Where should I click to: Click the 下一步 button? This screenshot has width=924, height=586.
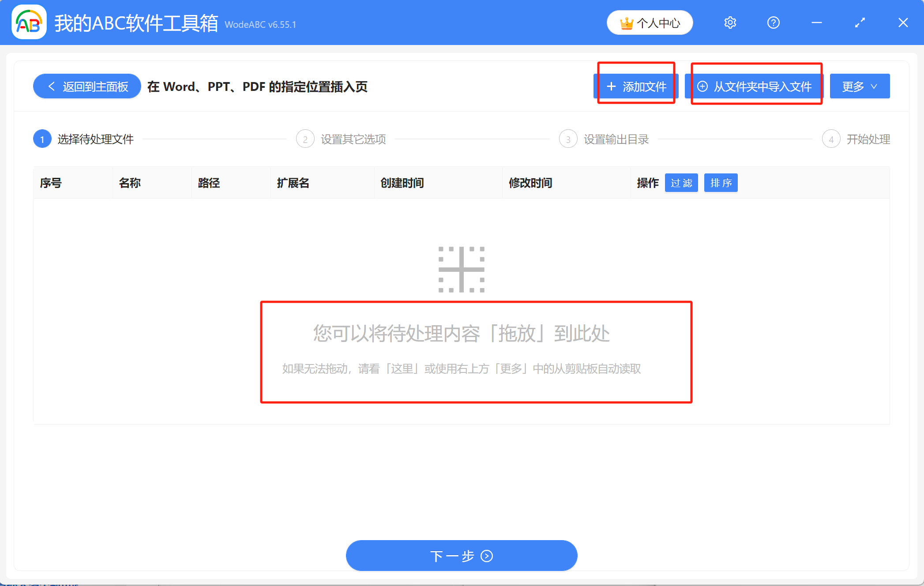pos(461,556)
